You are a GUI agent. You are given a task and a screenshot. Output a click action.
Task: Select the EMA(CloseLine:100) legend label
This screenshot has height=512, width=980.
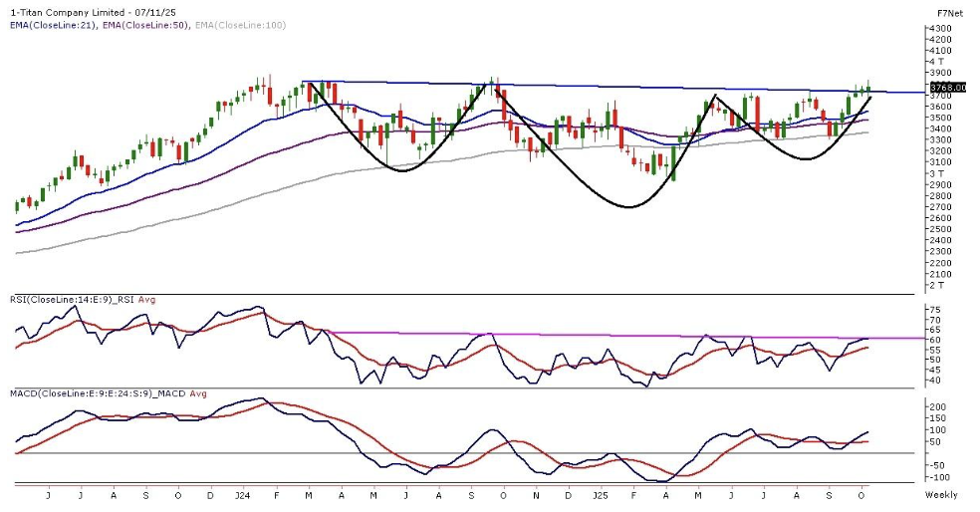point(238,25)
